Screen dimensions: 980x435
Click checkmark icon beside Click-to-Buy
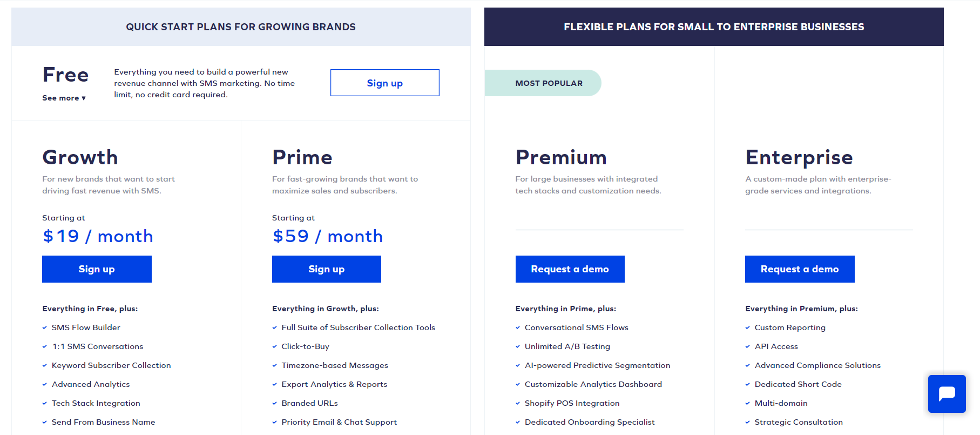[x=274, y=346]
